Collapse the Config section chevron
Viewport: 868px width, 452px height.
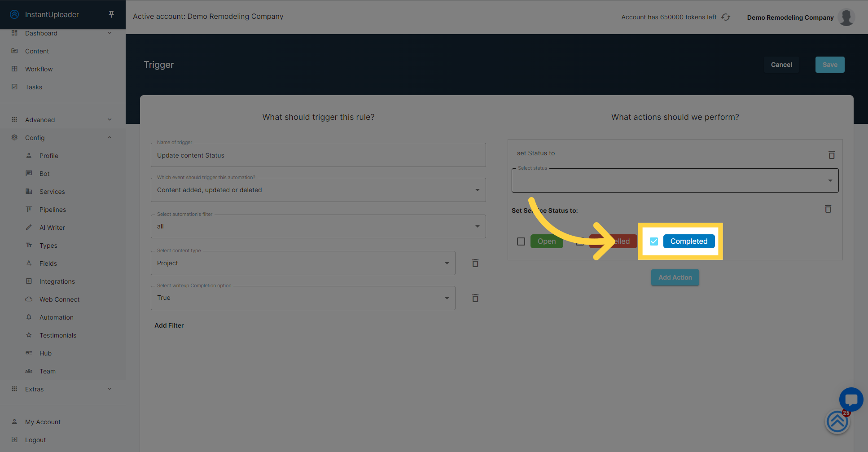point(110,137)
